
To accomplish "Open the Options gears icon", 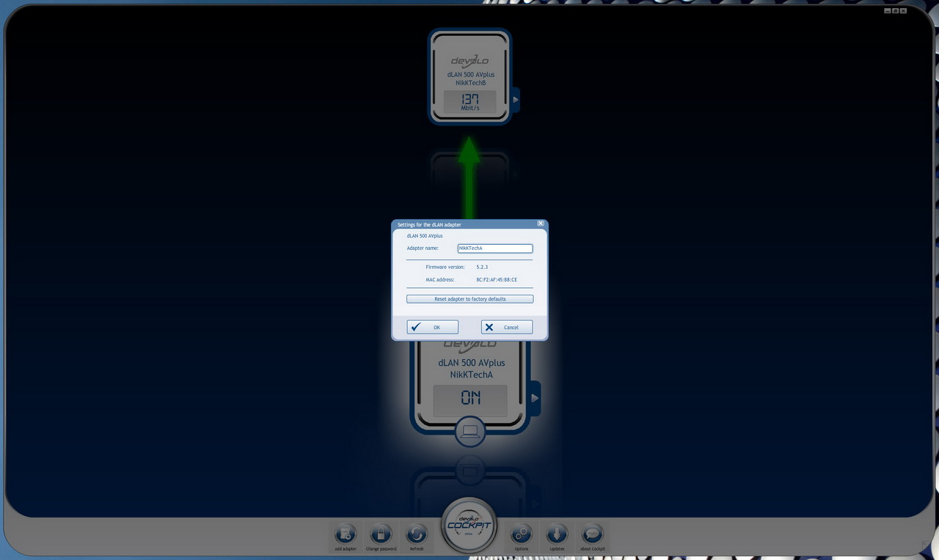I will tap(521, 534).
